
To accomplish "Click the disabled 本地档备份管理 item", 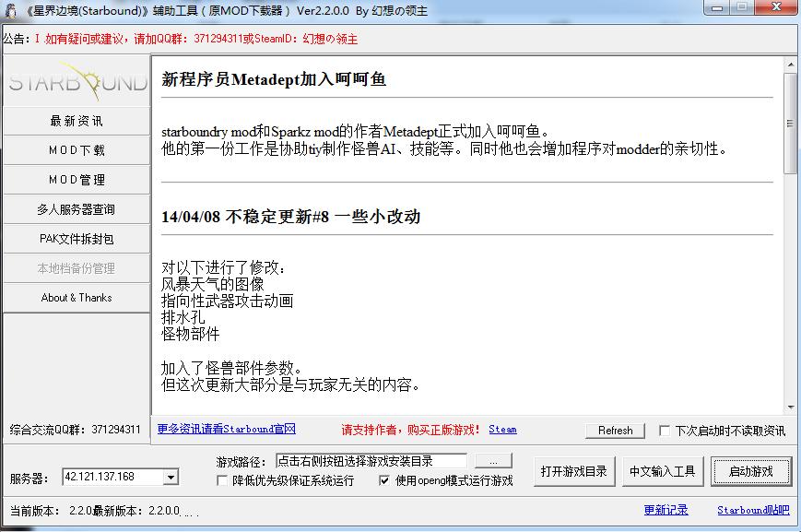I will tap(77, 268).
